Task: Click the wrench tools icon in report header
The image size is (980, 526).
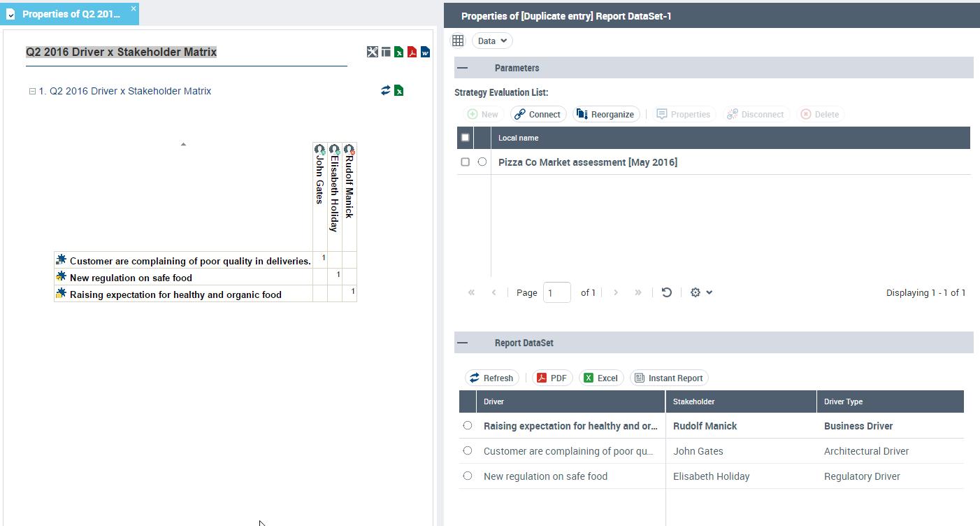Action: pyautogui.click(x=373, y=52)
